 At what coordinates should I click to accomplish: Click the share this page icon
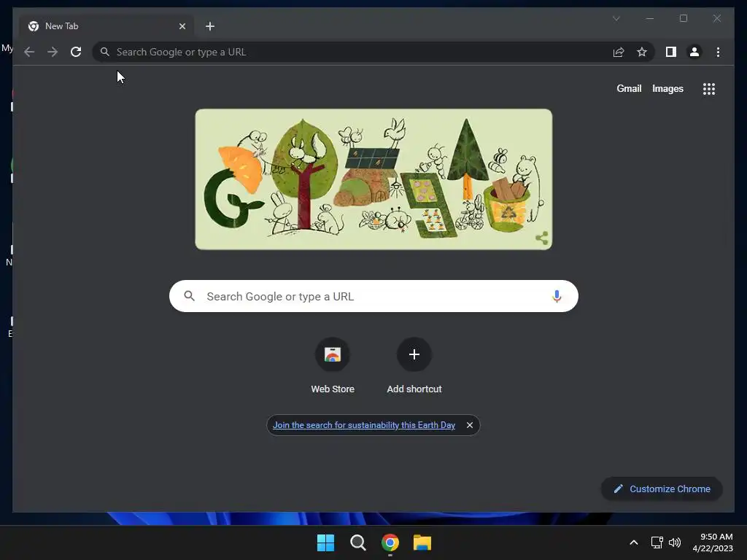point(619,52)
